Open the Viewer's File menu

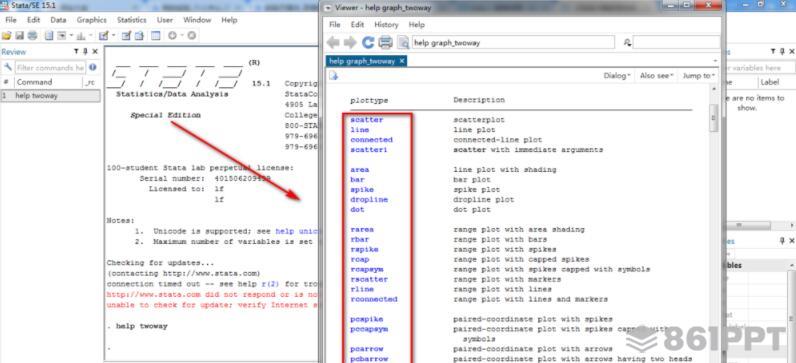335,24
